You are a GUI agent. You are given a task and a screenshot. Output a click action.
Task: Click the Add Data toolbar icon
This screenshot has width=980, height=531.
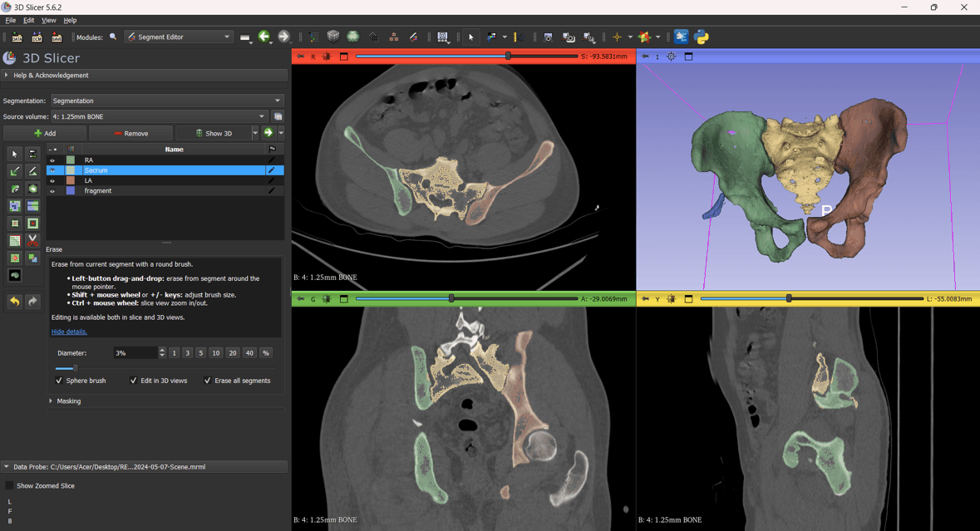[17, 37]
